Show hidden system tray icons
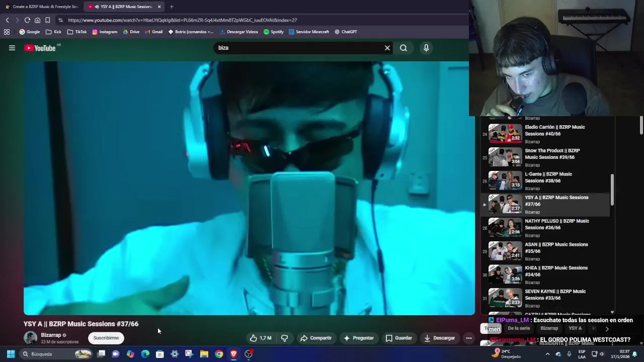 (547, 354)
